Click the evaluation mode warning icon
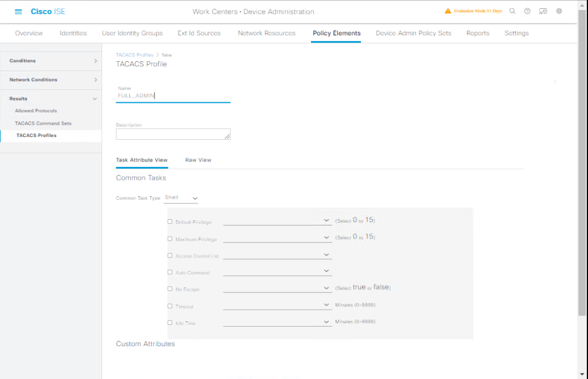Viewport: 588px width, 379px height. tap(448, 11)
